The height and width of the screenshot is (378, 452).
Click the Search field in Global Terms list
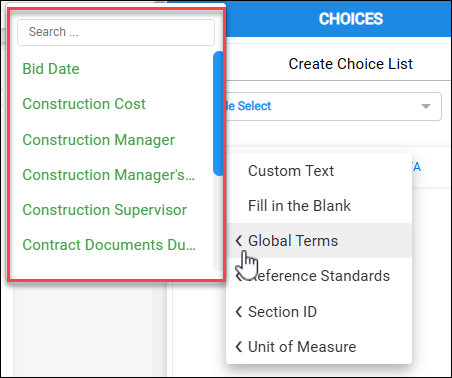[x=116, y=32]
